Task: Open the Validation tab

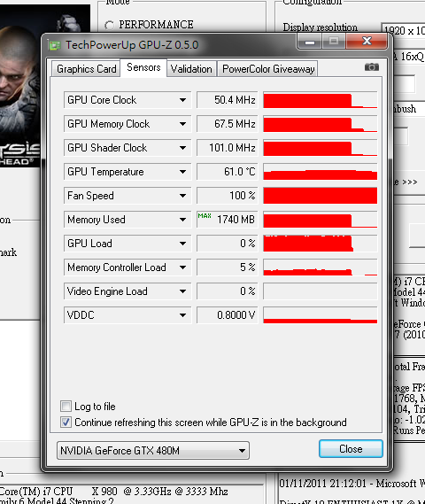Action: tap(191, 69)
